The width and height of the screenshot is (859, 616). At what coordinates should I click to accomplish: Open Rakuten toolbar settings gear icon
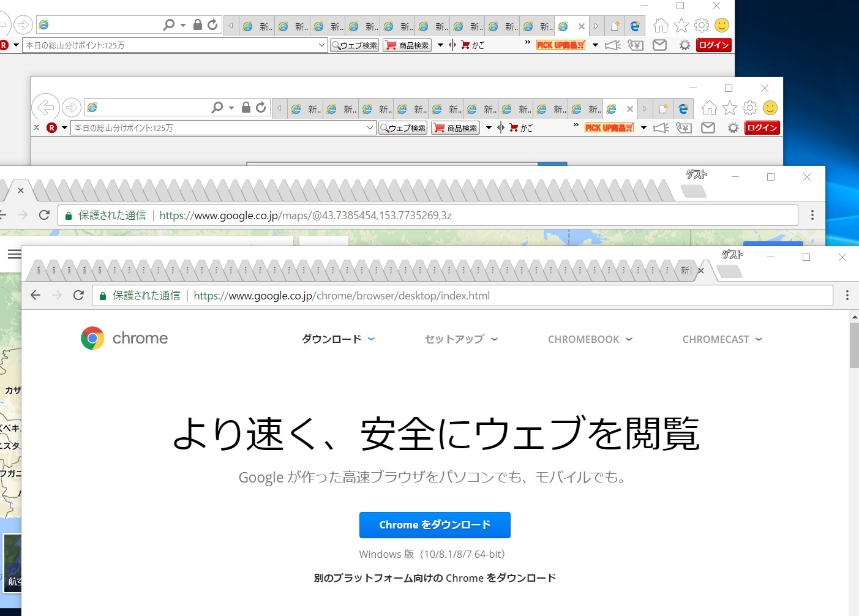[684, 45]
